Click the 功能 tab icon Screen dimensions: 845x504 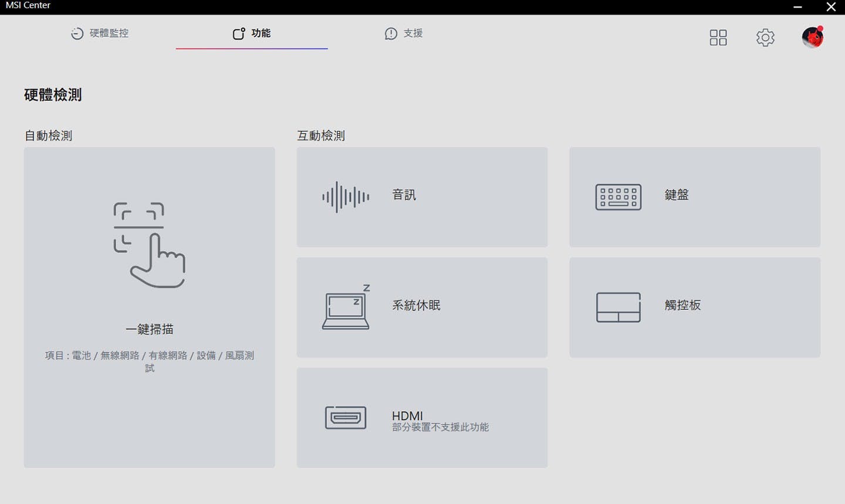(x=239, y=33)
